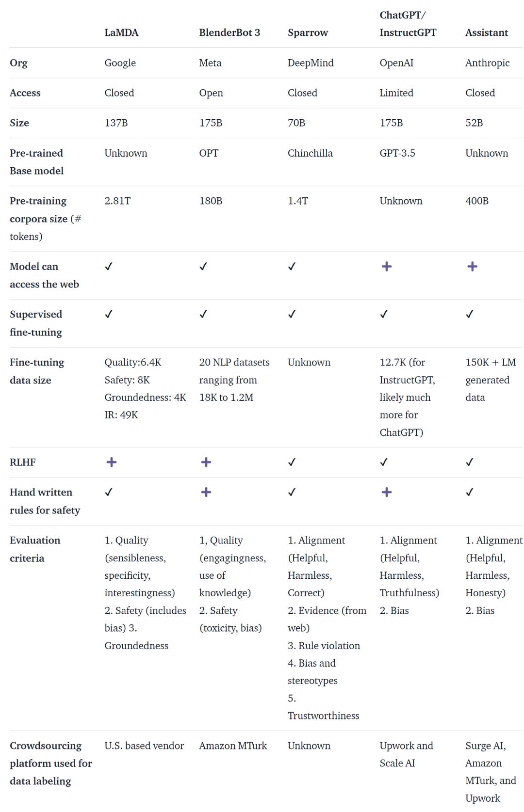Click the ChatGPT/InstructGPT column header
Image resolution: width=524 pixels, height=812 pixels.
pyautogui.click(x=408, y=24)
